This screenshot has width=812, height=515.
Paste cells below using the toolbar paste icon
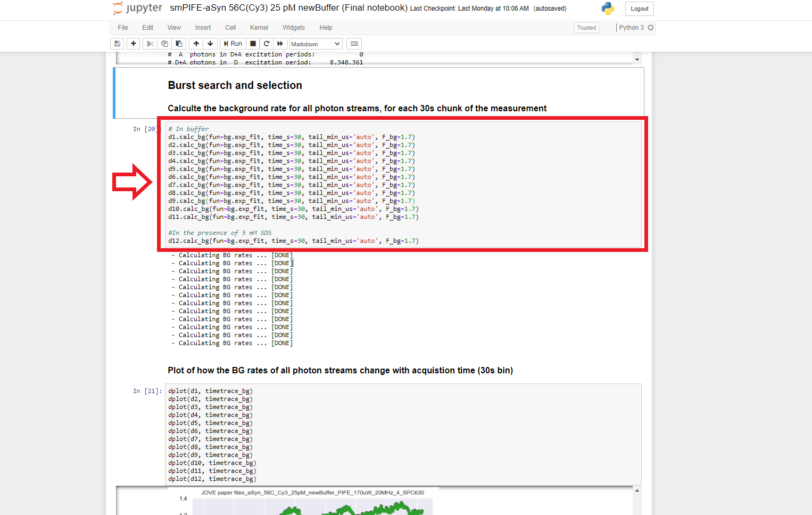pyautogui.click(x=179, y=44)
